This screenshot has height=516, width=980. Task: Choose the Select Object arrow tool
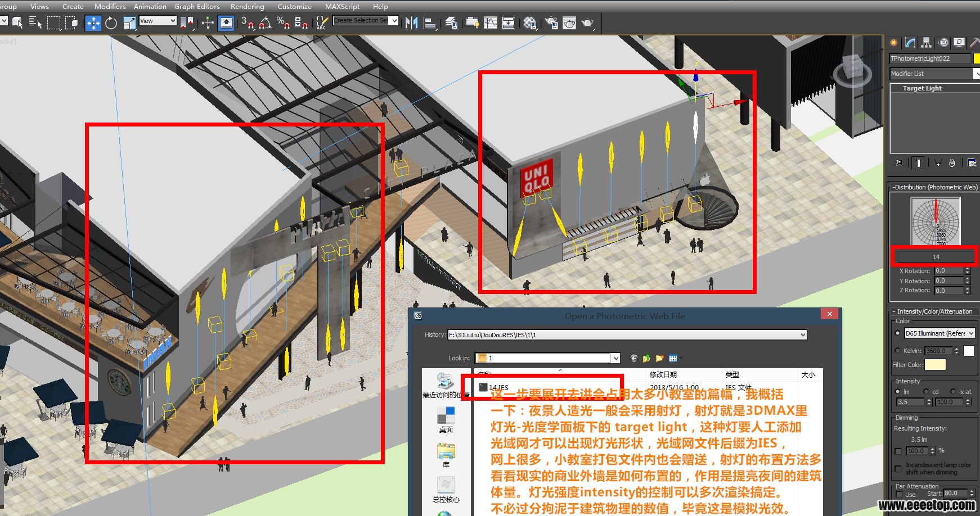pos(17,23)
